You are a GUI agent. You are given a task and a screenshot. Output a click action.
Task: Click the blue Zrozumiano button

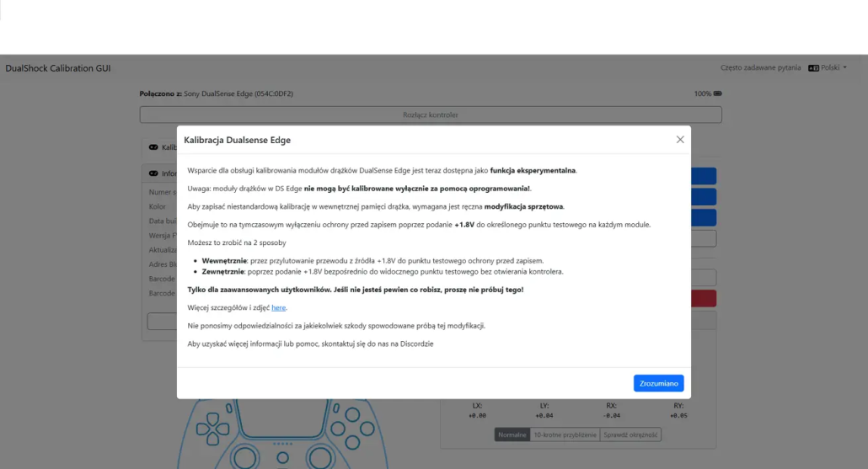[658, 383]
